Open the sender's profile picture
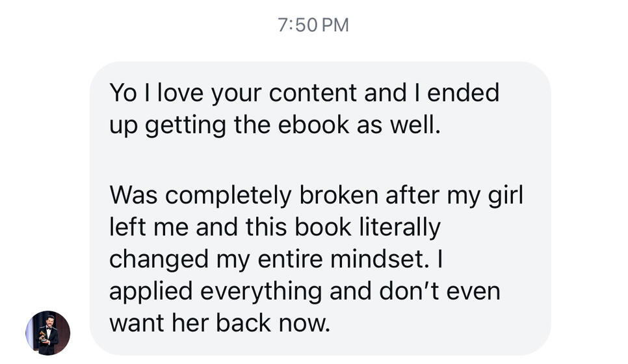The height and width of the screenshot is (364, 628). (47, 333)
